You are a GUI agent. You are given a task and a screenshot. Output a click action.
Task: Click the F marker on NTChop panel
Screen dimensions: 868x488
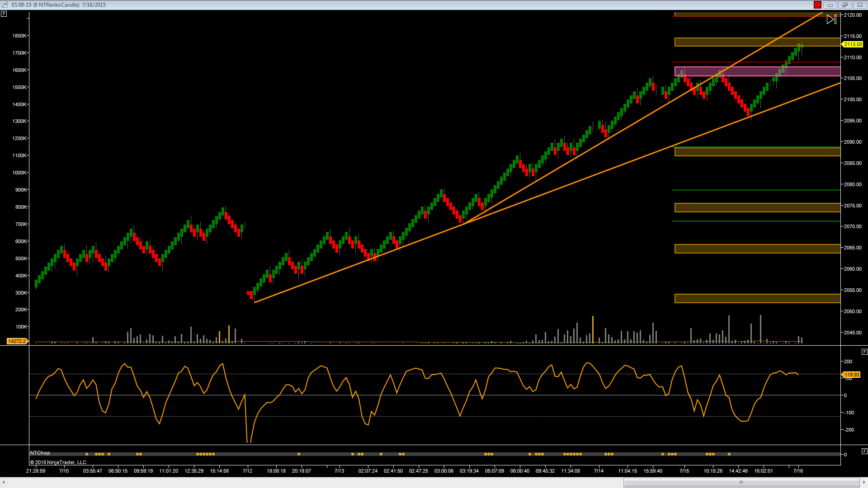click(x=864, y=451)
